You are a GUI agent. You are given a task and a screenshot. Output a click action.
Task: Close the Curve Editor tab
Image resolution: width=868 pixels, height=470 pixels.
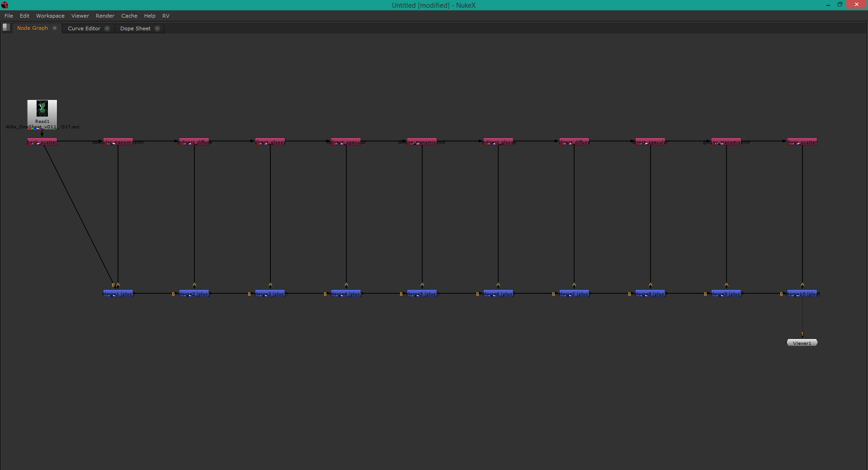pyautogui.click(x=107, y=28)
